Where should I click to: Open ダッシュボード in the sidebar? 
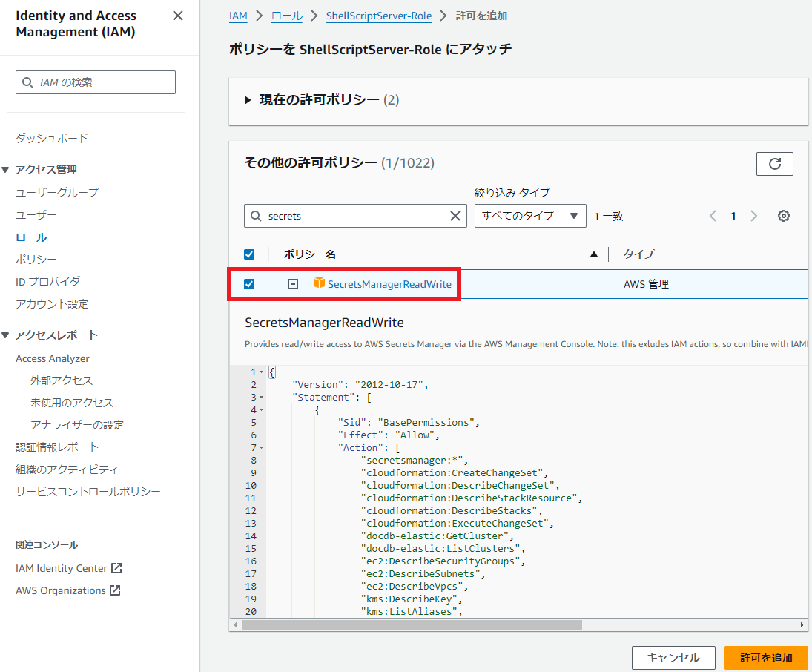(52, 139)
